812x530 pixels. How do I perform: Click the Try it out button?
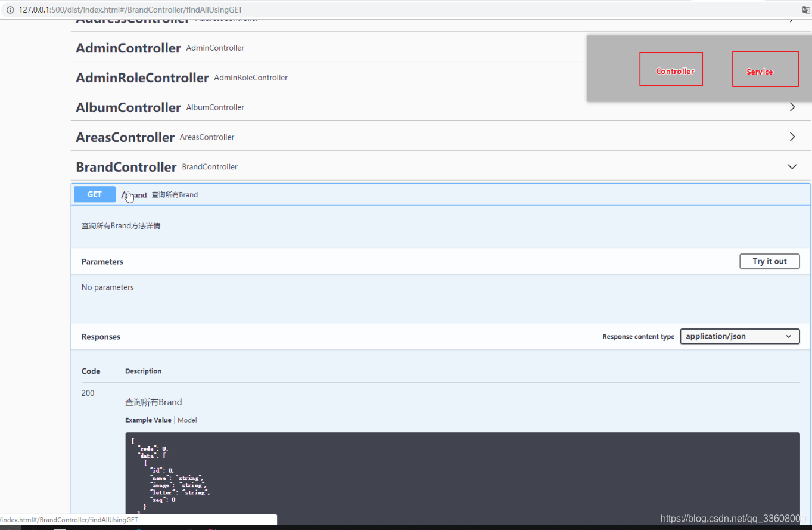pyautogui.click(x=770, y=261)
